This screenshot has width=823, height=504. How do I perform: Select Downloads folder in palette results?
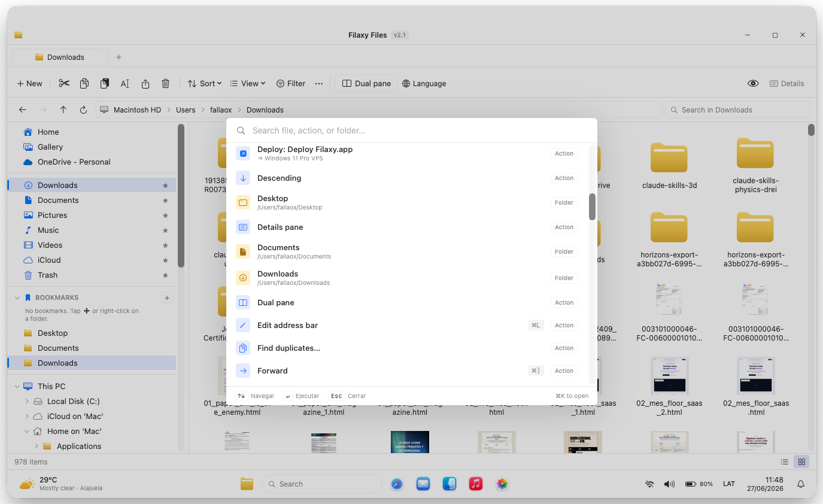pyautogui.click(x=407, y=278)
